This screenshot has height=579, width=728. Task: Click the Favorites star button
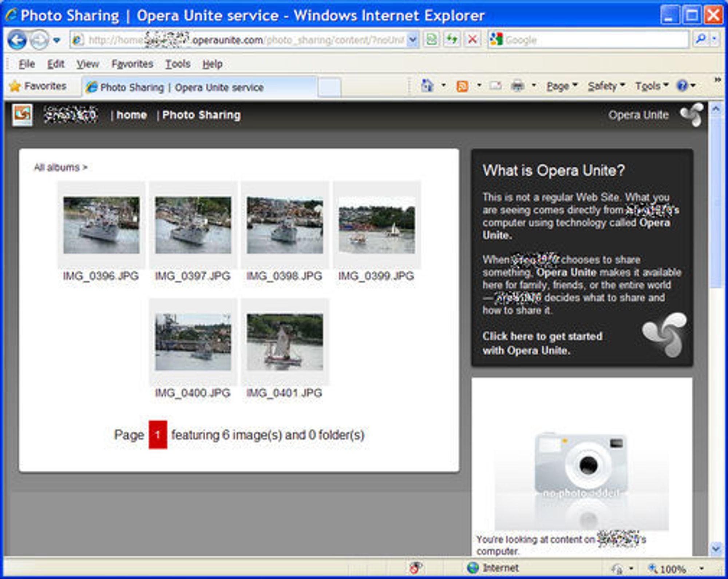(x=38, y=86)
